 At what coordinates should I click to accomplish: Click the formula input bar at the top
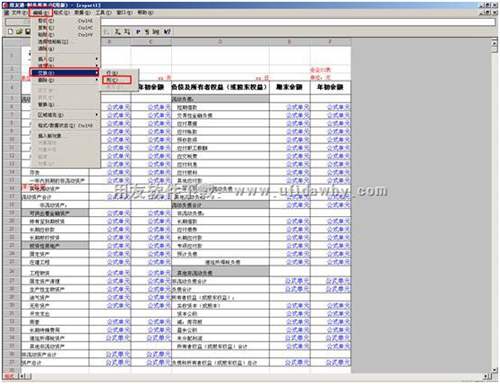click(298, 22)
